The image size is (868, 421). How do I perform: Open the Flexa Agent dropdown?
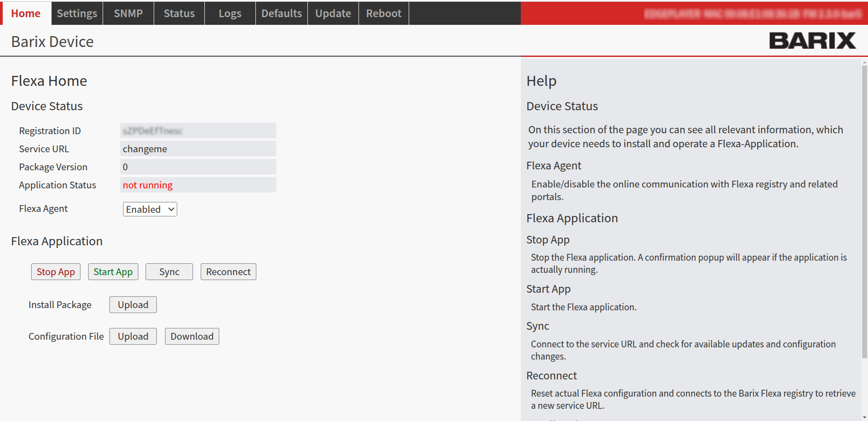click(150, 209)
